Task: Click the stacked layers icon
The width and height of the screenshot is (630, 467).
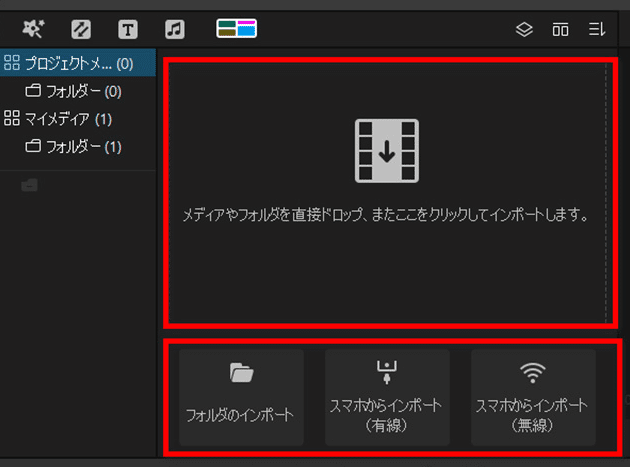Action: (x=524, y=29)
